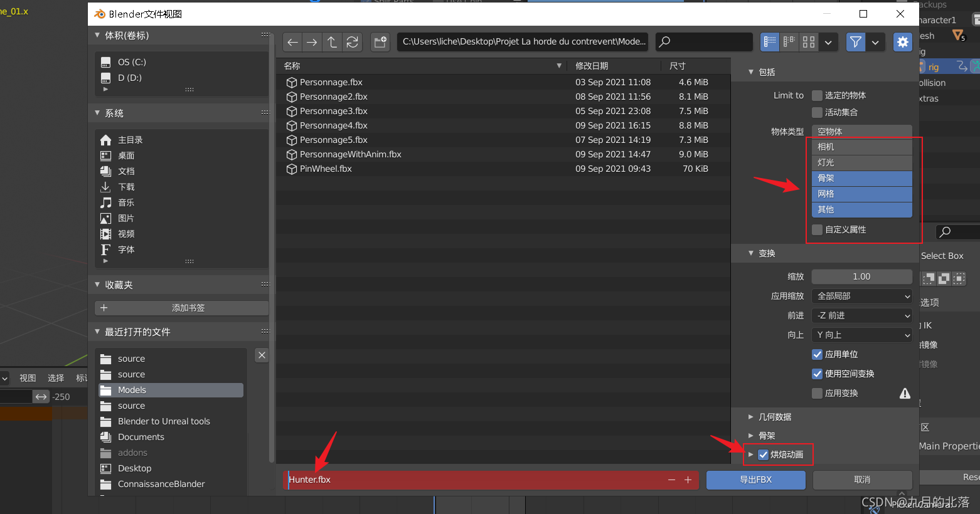Refresh the file list
Screen dimensions: 980x514
click(352, 42)
